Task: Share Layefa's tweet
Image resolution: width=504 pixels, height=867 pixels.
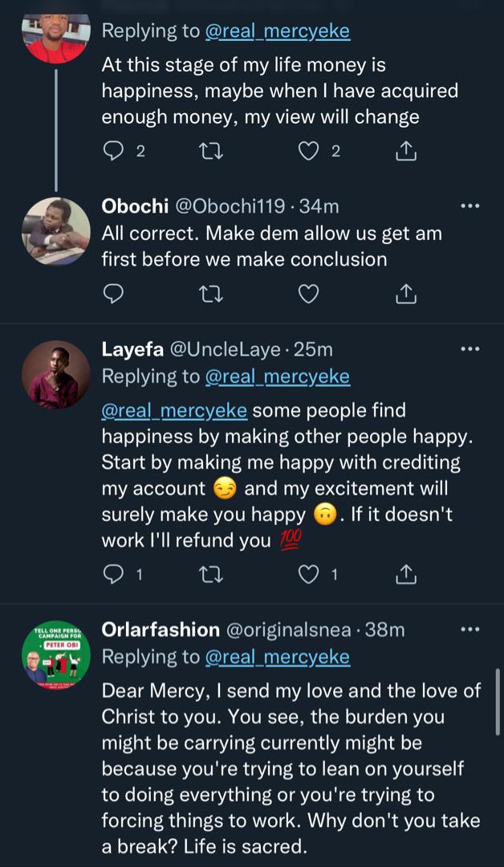Action: [x=406, y=574]
